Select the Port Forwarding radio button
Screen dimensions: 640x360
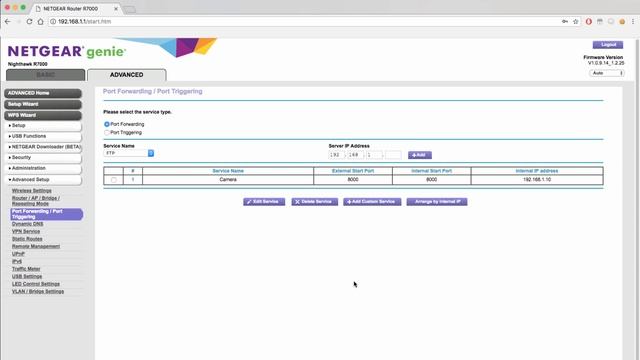107,124
